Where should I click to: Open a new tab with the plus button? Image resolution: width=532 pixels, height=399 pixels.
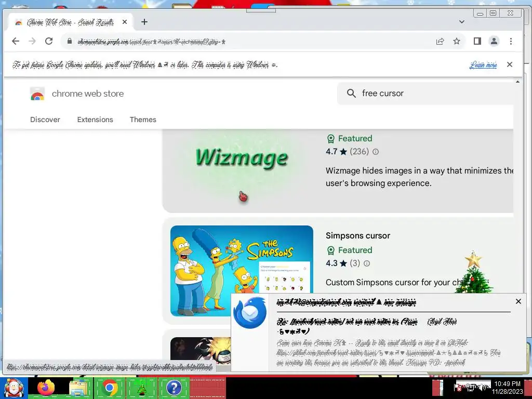[144, 22]
